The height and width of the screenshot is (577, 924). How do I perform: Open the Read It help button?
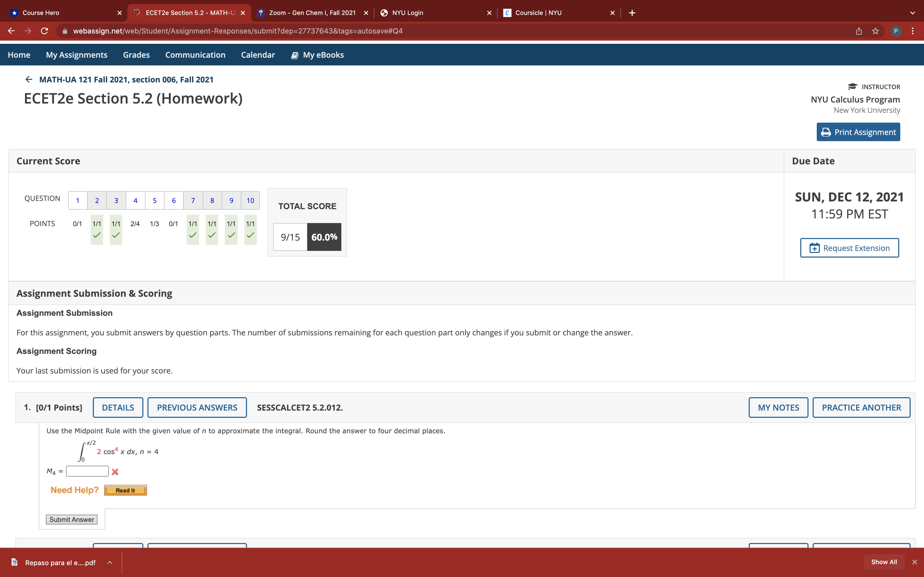[x=125, y=490]
